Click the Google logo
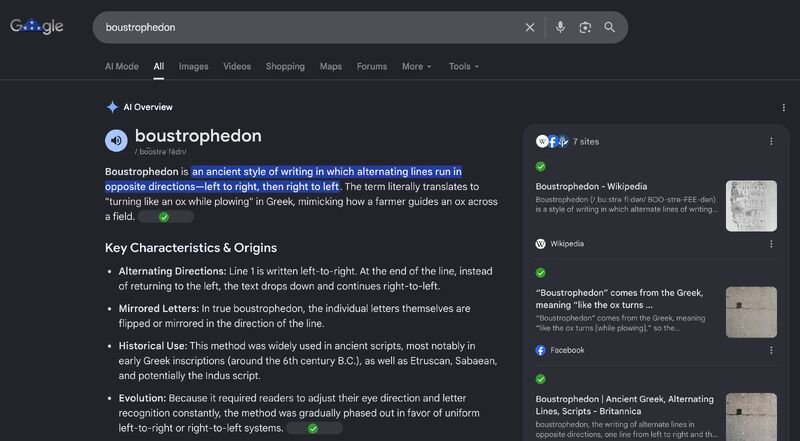The height and width of the screenshot is (441, 800). click(37, 26)
